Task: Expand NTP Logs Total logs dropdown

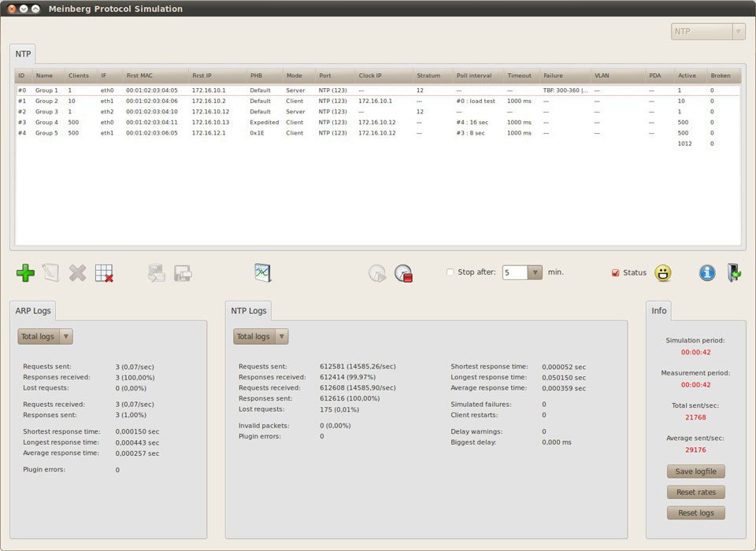Action: tap(281, 337)
